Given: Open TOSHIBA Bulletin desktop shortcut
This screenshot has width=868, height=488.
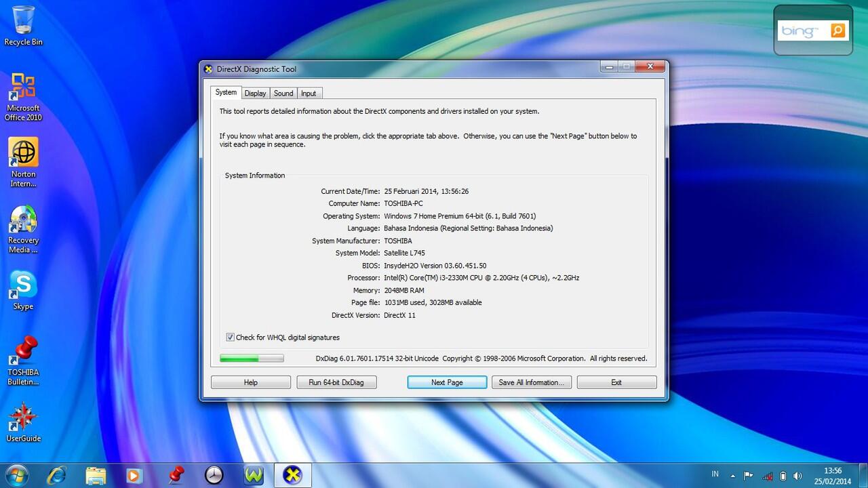Looking at the screenshot, I should click(x=23, y=361).
